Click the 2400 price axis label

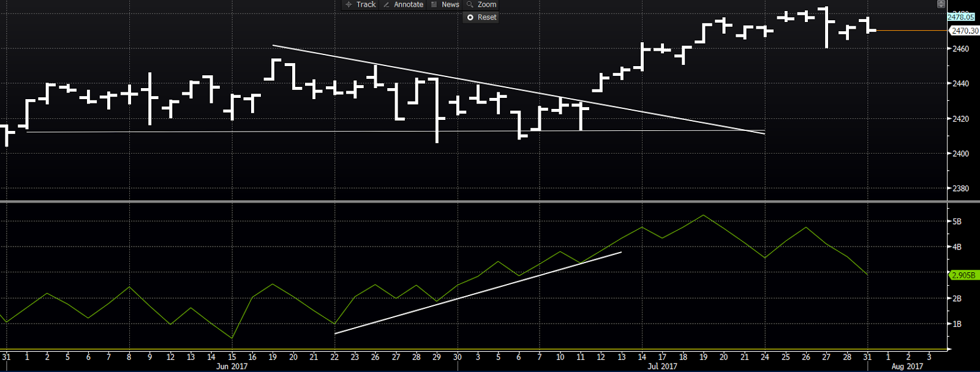pyautogui.click(x=960, y=154)
